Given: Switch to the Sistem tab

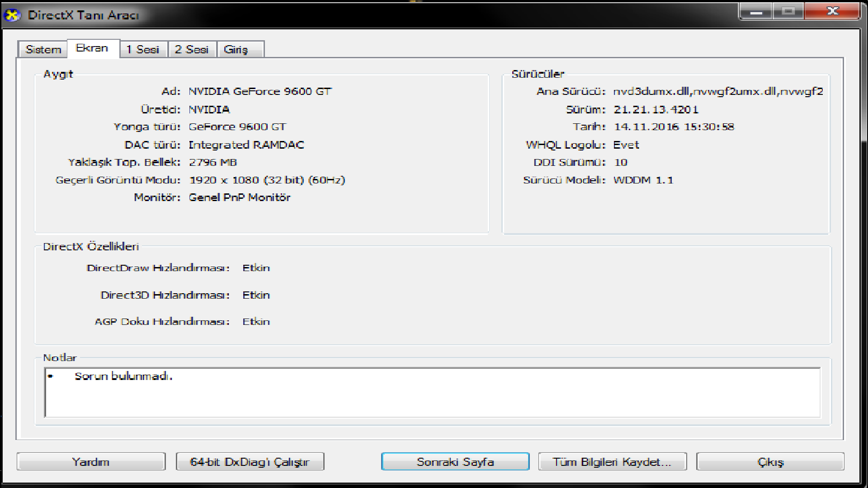Looking at the screenshot, I should point(43,49).
